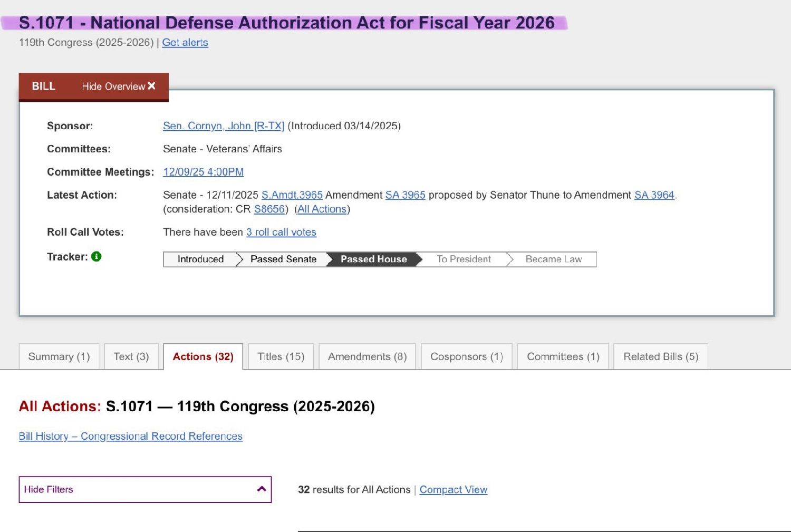
Task: Switch to the Text (3) tab
Action: coord(131,357)
